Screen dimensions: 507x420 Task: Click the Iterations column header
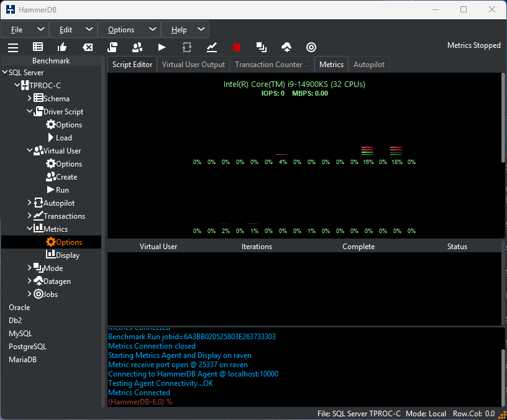point(257,247)
